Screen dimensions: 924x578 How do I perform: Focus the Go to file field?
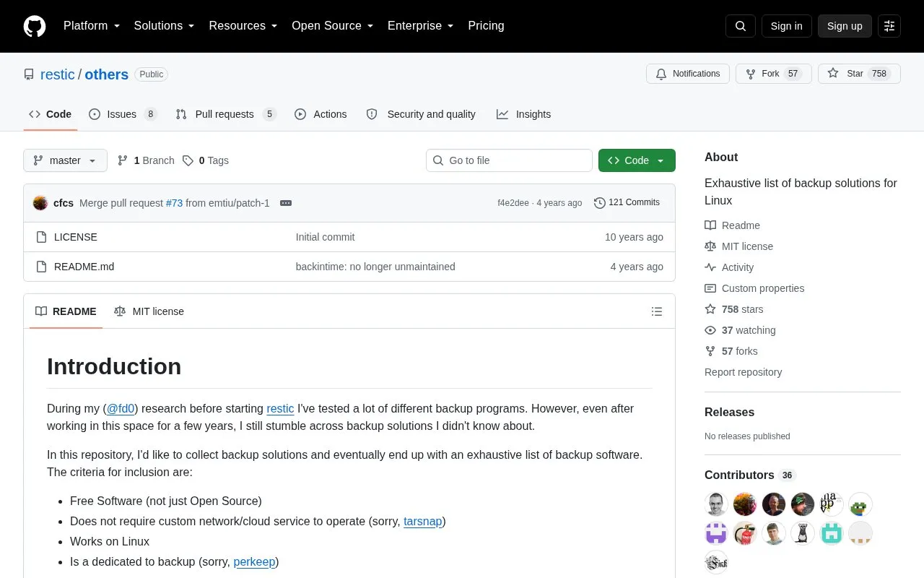(509, 160)
